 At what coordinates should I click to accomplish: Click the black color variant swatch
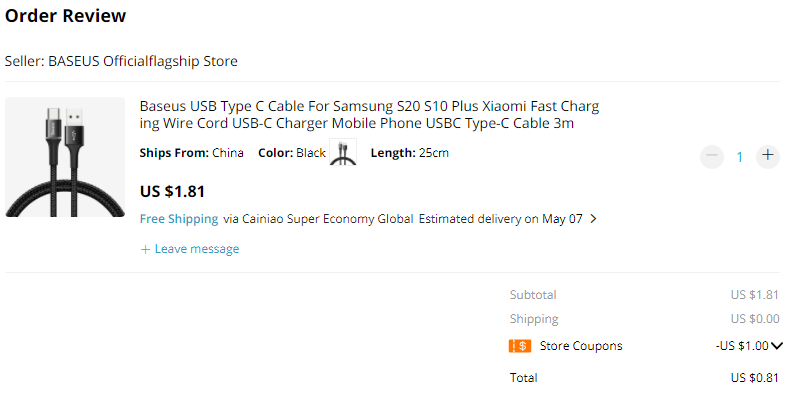pos(343,152)
